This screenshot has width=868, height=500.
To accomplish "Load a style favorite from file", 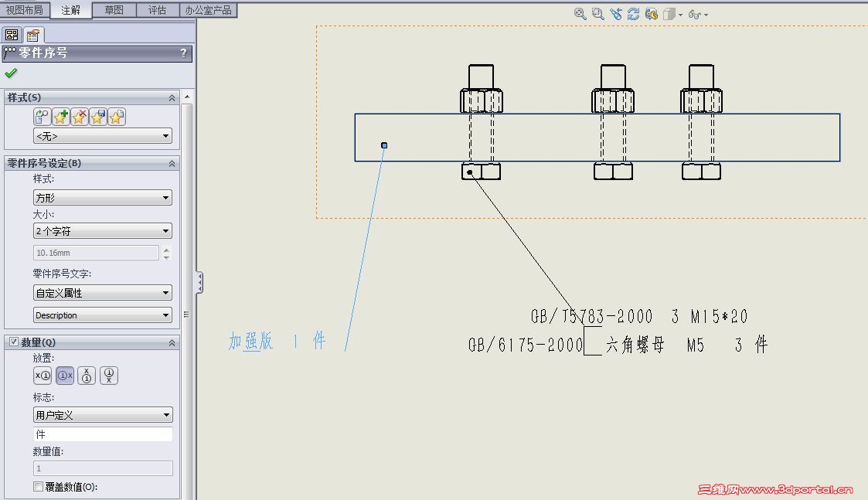I will 116,117.
